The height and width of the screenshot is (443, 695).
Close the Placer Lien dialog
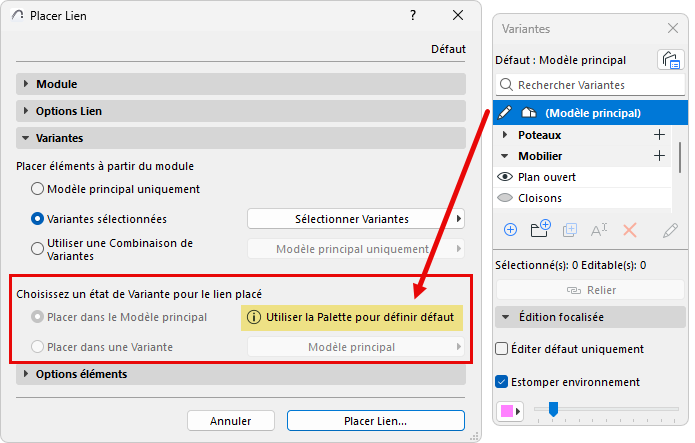tap(458, 16)
